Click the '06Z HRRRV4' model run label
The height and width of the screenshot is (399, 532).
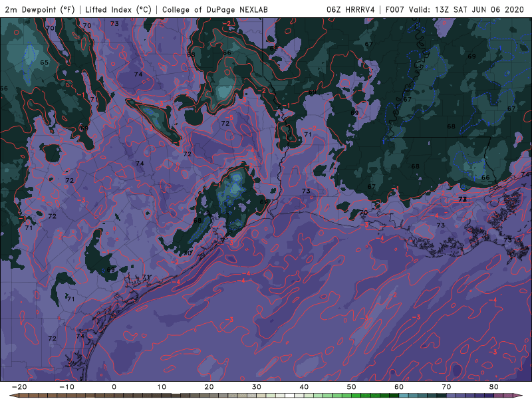click(x=350, y=9)
